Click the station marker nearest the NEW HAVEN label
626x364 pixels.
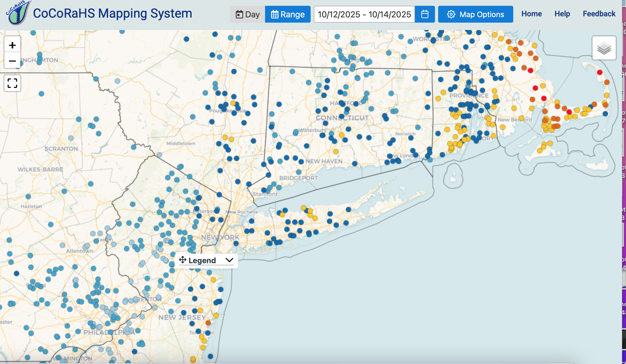[301, 162]
